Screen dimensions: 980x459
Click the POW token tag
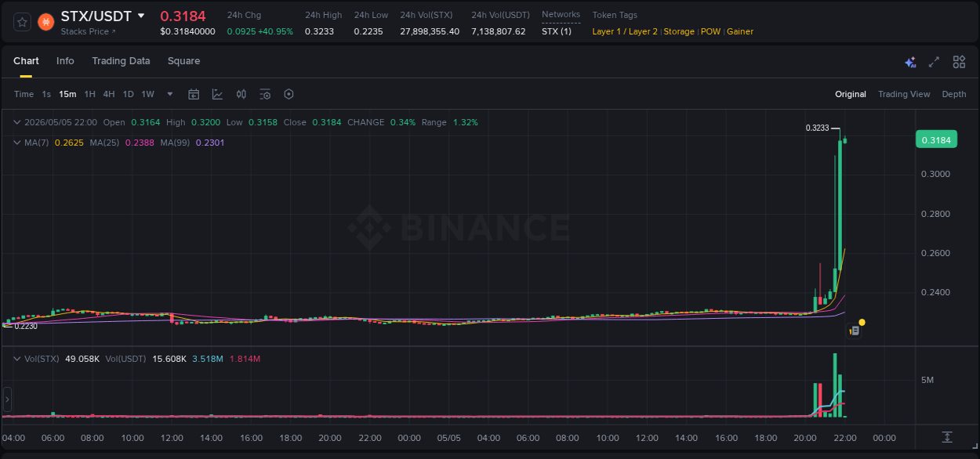pyautogui.click(x=710, y=31)
